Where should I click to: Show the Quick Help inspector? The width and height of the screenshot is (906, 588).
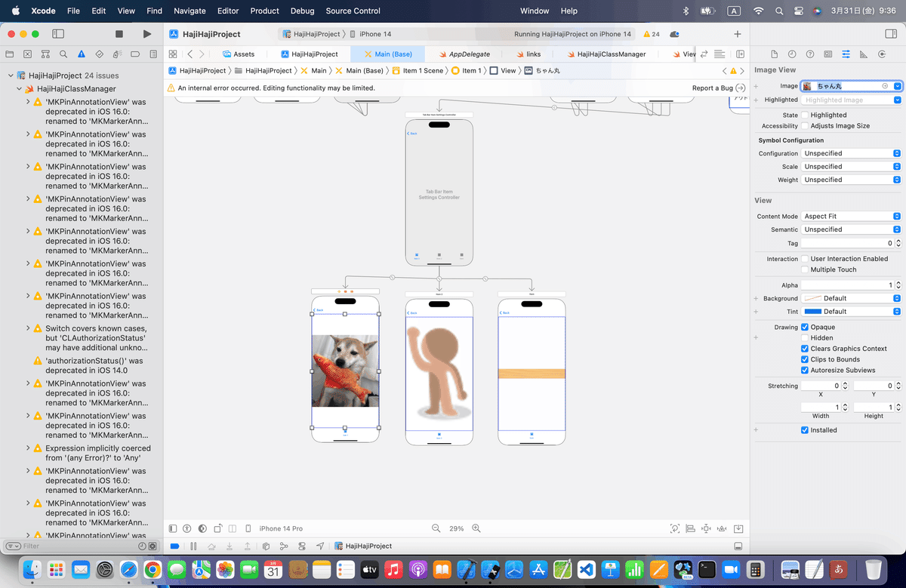click(x=810, y=54)
